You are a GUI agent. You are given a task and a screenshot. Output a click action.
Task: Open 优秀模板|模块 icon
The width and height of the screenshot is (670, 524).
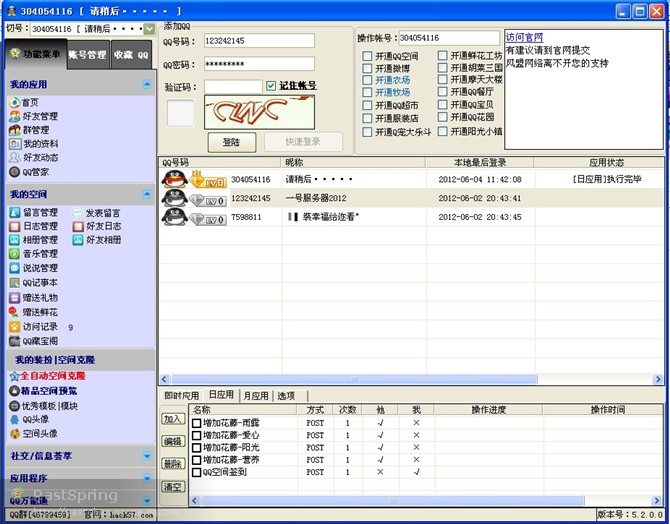15,406
